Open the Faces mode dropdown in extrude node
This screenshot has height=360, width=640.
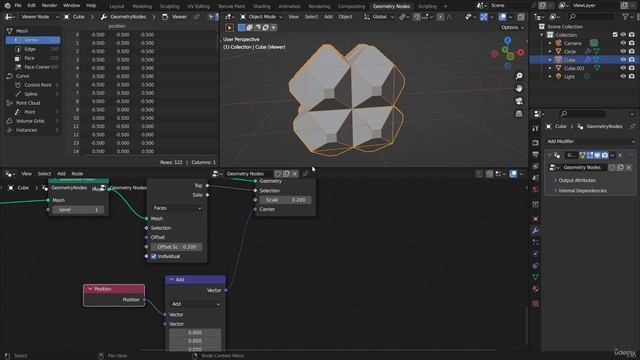pos(177,208)
